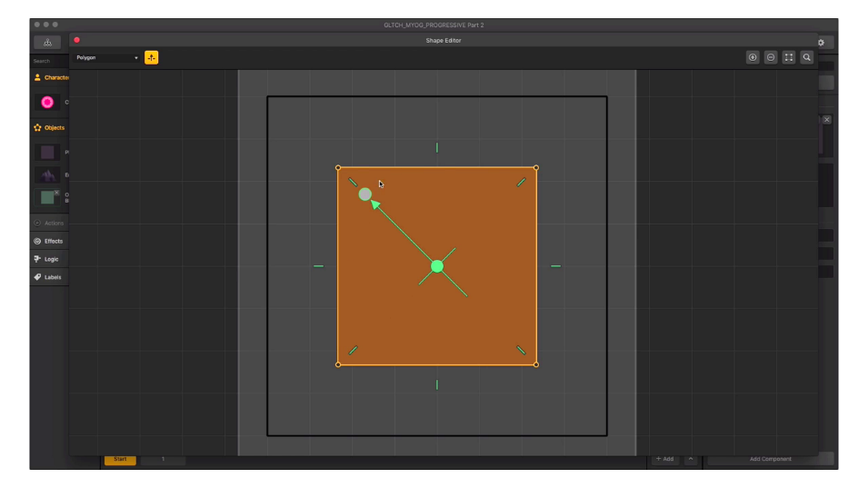Toggle the yellow snap-to-center tool button
This screenshot has width=868, height=488.
151,57
